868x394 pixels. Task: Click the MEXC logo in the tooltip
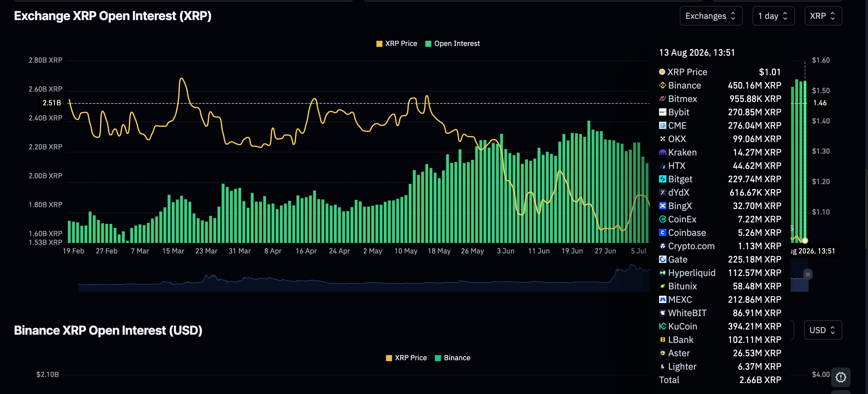click(662, 299)
